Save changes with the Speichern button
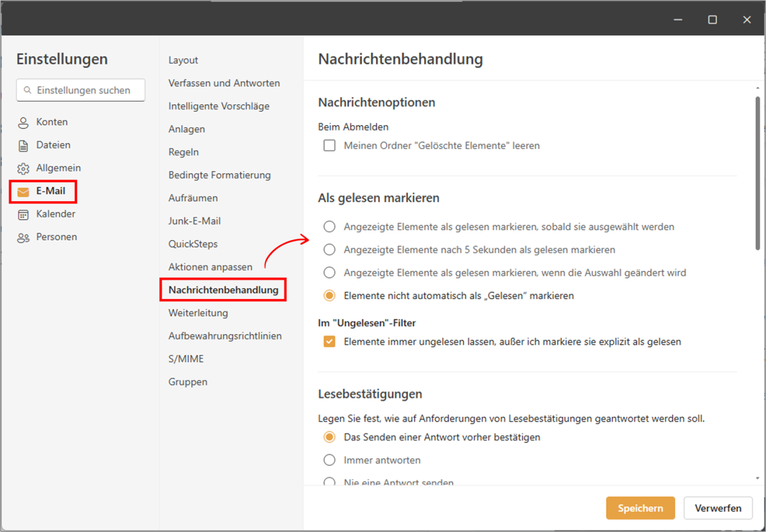The height and width of the screenshot is (532, 766). click(640, 508)
